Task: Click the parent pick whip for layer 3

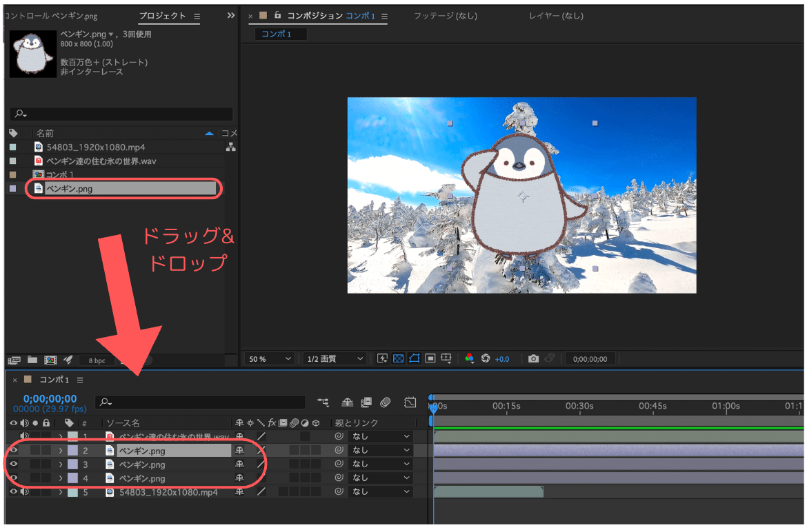Action: 339,464
